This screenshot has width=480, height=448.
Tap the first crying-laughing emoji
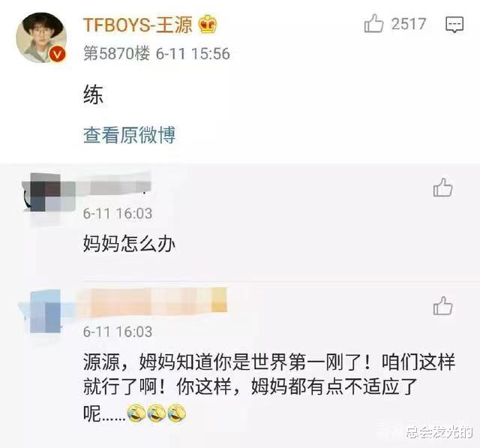[x=136, y=413]
